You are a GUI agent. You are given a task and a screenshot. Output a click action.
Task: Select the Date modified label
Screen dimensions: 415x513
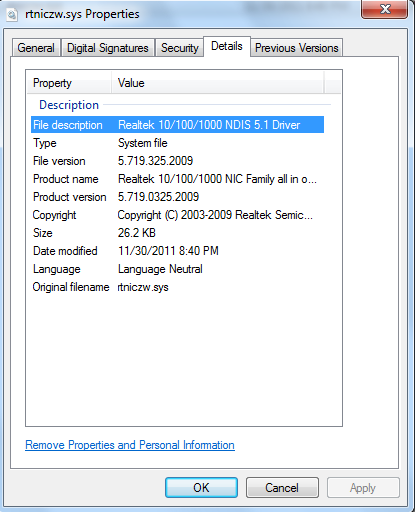(65, 251)
